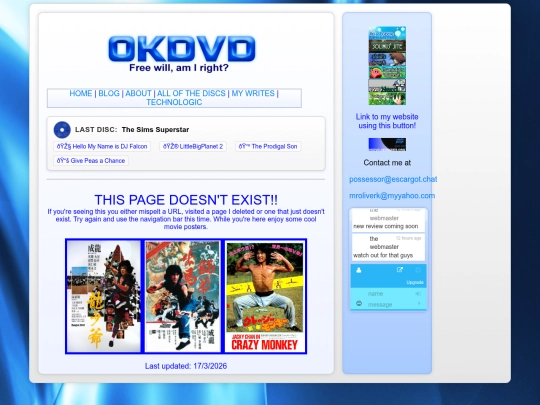Open The Prodigal Son tag
Image resolution: width=540 pixels, height=405 pixels.
[268, 146]
